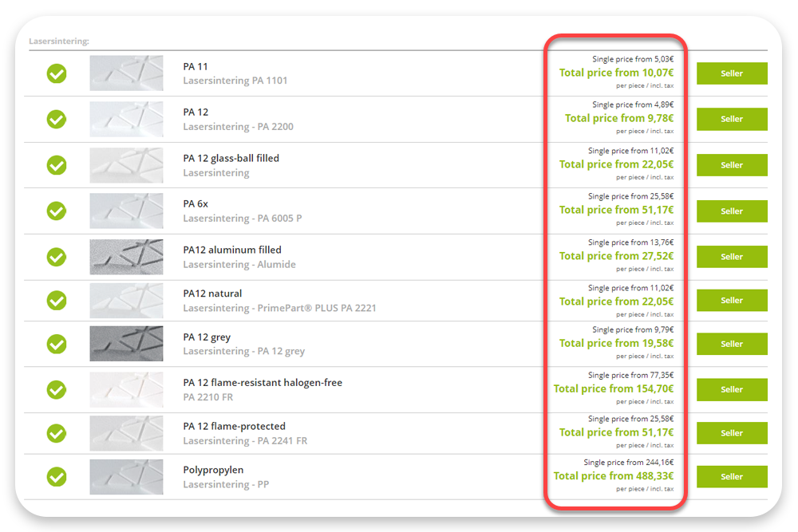Click the green checkmark icon for PA 11

pyautogui.click(x=56, y=73)
